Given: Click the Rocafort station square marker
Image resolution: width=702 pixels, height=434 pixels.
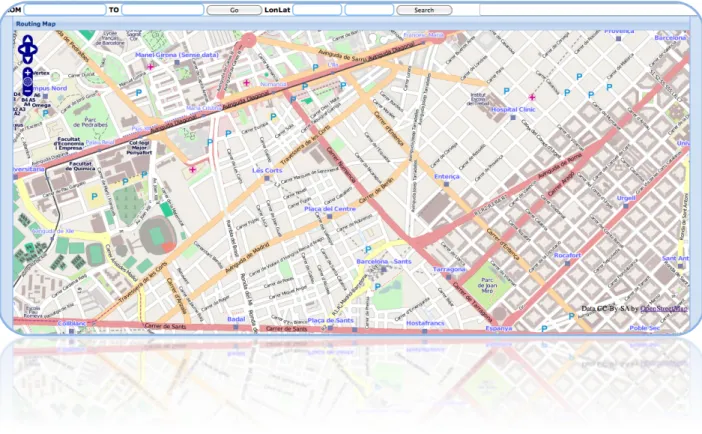Looking at the screenshot, I should pyautogui.click(x=567, y=263).
